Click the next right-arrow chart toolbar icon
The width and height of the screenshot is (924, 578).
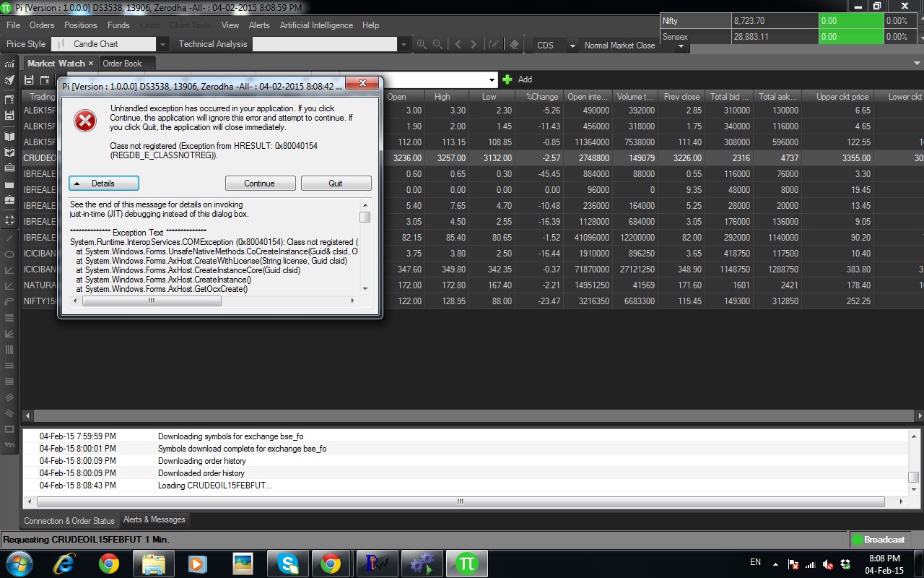pyautogui.click(x=474, y=45)
